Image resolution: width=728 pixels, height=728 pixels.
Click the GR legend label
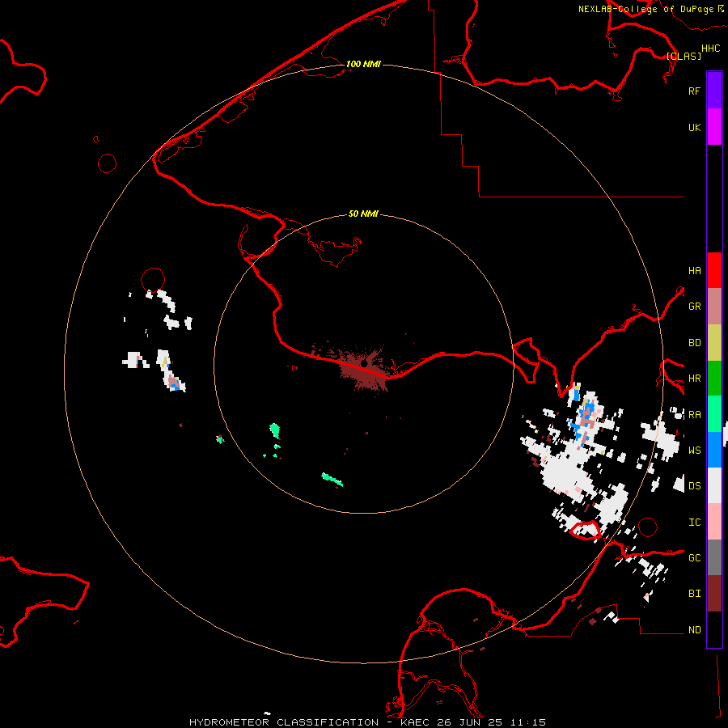[x=694, y=307]
